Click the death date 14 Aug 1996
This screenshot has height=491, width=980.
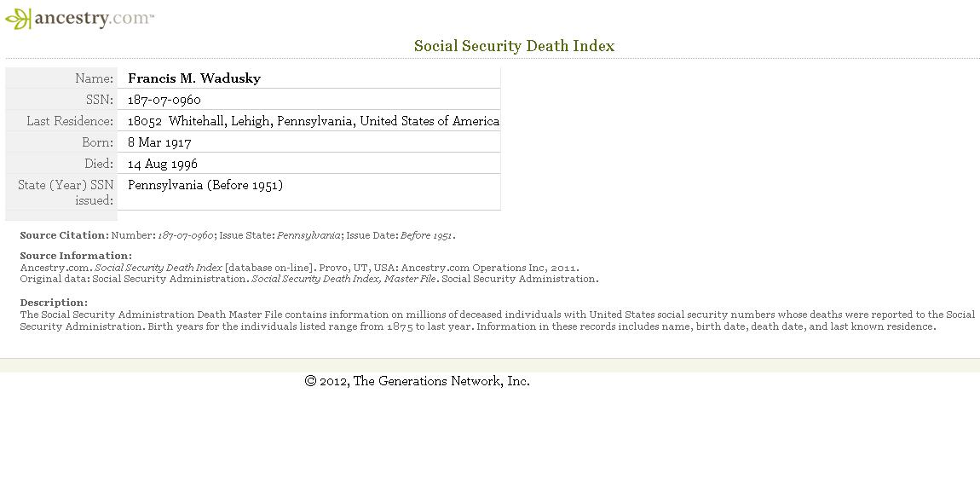tap(163, 164)
